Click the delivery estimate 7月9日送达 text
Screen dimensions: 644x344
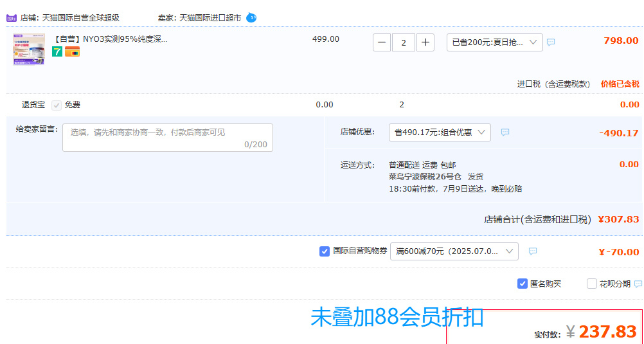(463, 189)
